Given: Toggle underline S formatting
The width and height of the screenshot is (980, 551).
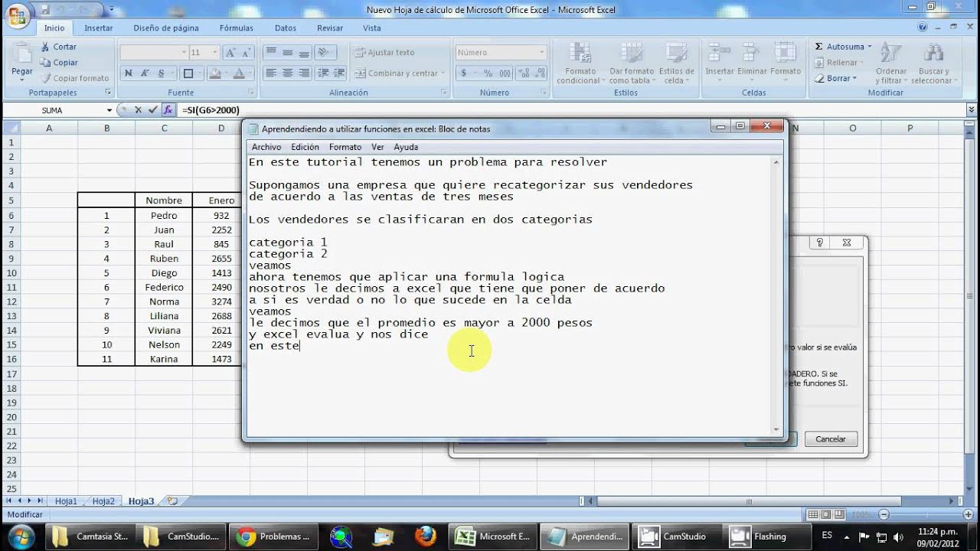Looking at the screenshot, I should 161,73.
